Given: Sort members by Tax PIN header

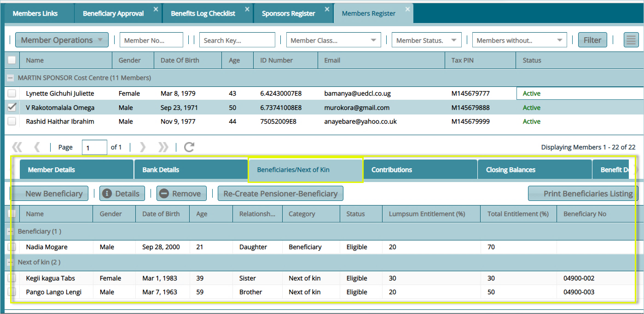Looking at the screenshot, I should pyautogui.click(x=480, y=60).
